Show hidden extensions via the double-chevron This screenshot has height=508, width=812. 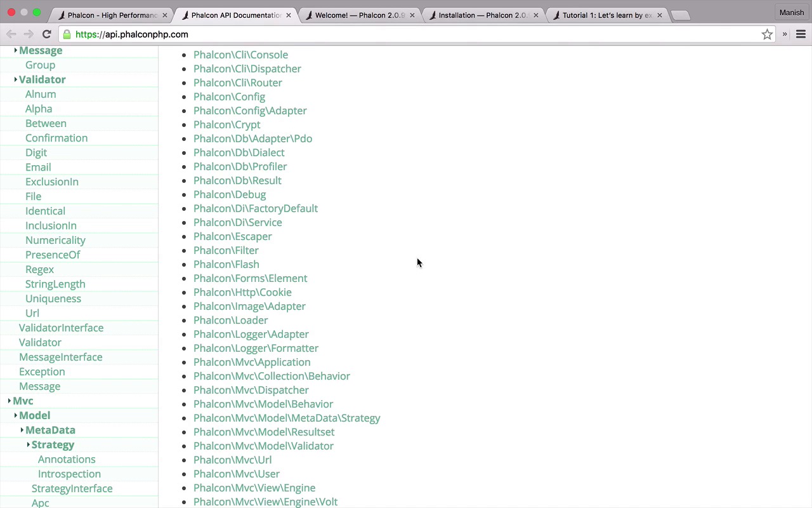pos(785,34)
